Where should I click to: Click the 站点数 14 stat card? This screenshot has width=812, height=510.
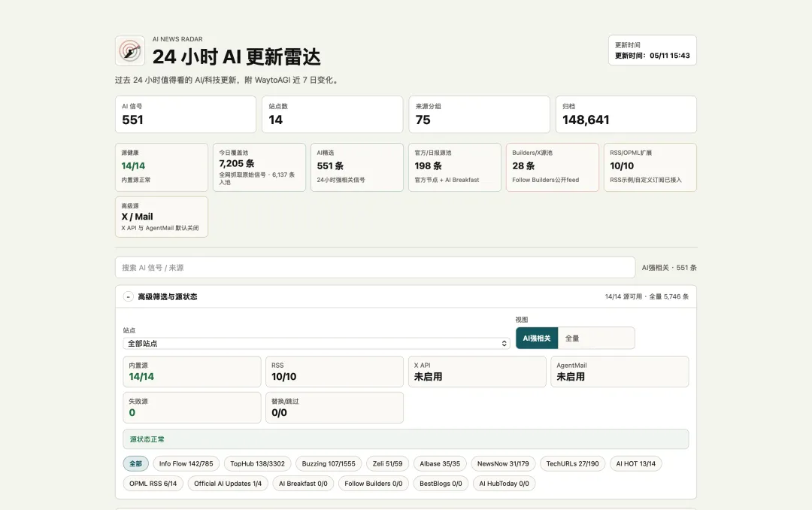click(x=332, y=114)
